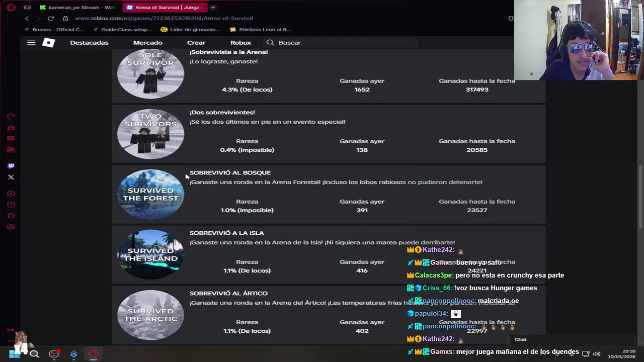Click the 23527 total wins value
This screenshot has height=362, width=644.
click(x=477, y=210)
